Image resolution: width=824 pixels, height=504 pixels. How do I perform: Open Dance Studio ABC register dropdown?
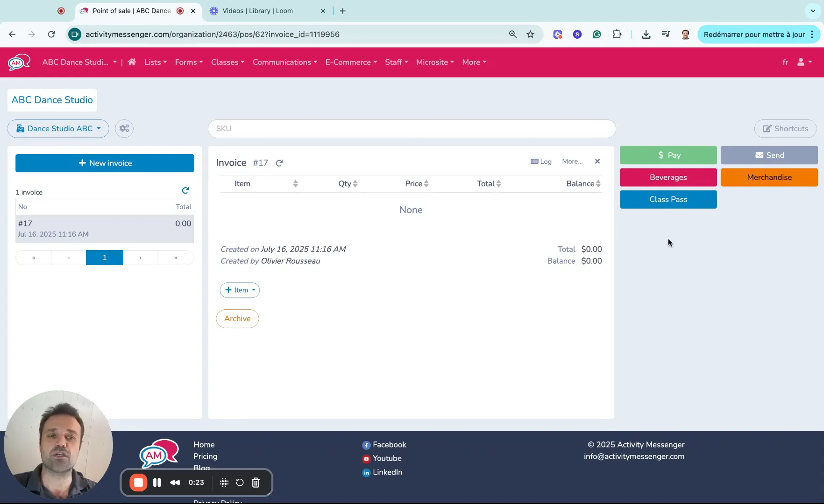click(58, 128)
